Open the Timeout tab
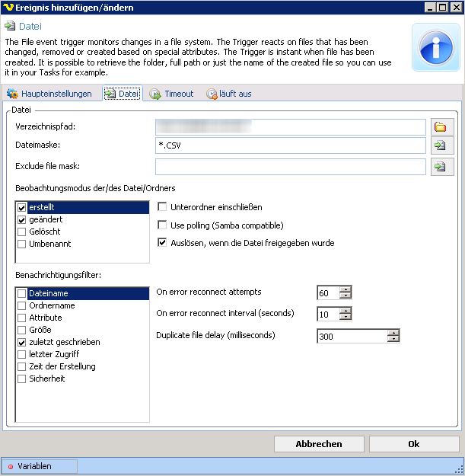465x476 pixels. pyautogui.click(x=171, y=94)
